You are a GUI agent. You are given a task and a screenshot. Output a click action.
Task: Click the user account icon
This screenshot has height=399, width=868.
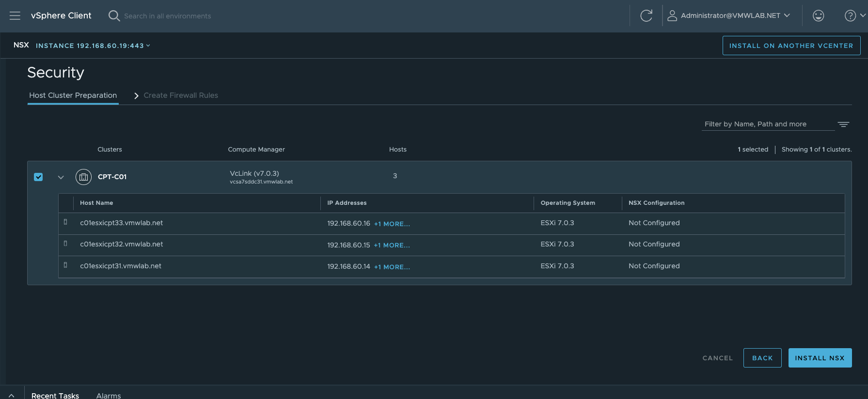pos(672,15)
